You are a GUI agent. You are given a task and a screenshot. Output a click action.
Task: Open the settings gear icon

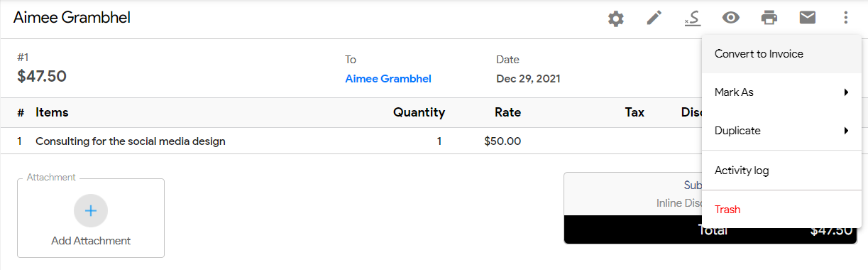coord(616,18)
